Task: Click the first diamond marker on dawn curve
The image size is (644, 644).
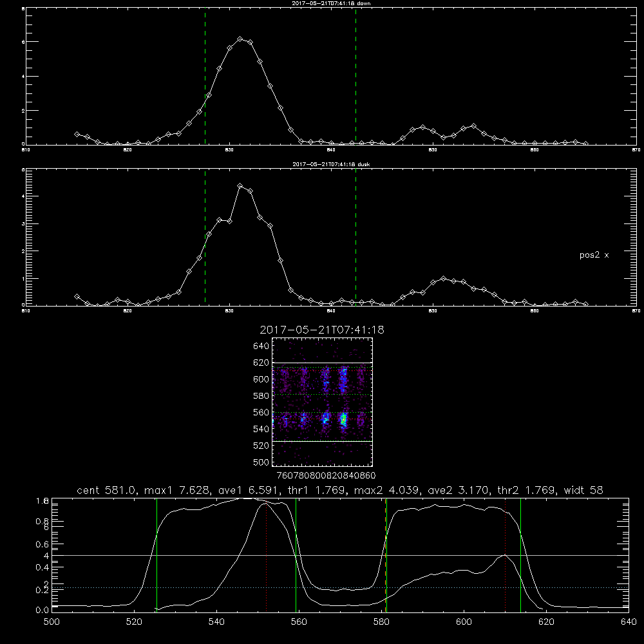Action: coord(77,134)
